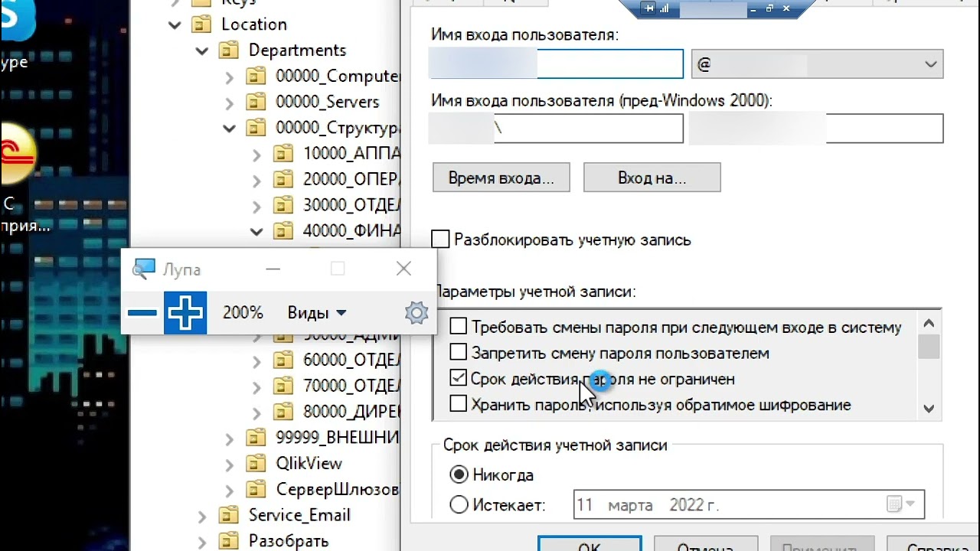Click the 40000_ФИНА folder icon

(283, 230)
